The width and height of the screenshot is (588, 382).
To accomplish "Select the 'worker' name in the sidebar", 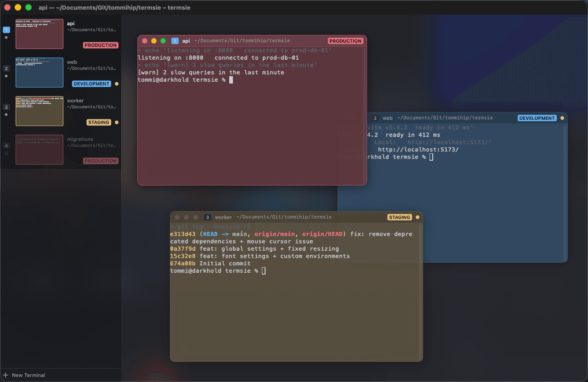I will (75, 101).
